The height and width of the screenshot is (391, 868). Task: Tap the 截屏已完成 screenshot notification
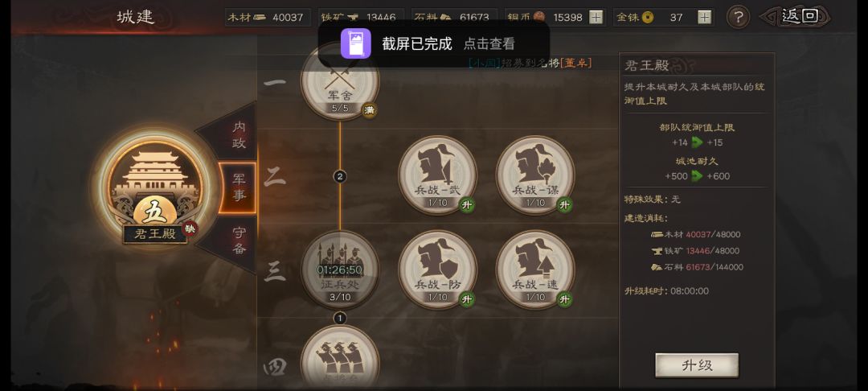click(x=433, y=43)
